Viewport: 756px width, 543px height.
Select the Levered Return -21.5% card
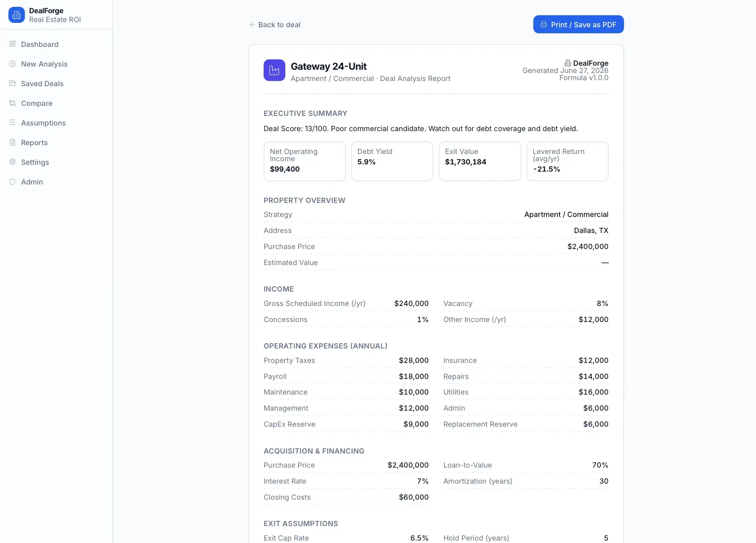click(567, 161)
